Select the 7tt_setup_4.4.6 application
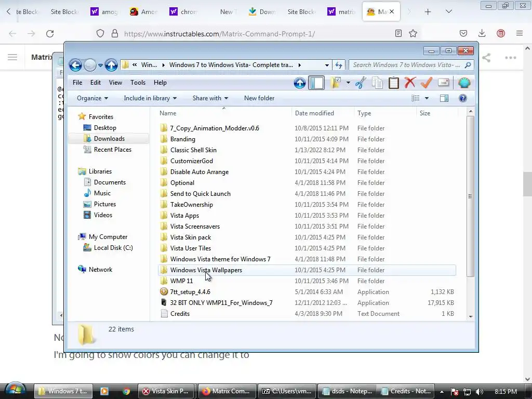This screenshot has width=532, height=399. [x=190, y=292]
